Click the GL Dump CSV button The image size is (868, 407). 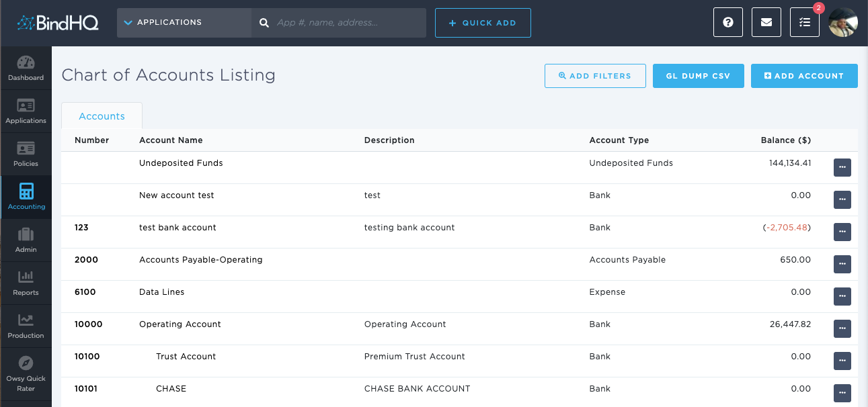coord(698,76)
